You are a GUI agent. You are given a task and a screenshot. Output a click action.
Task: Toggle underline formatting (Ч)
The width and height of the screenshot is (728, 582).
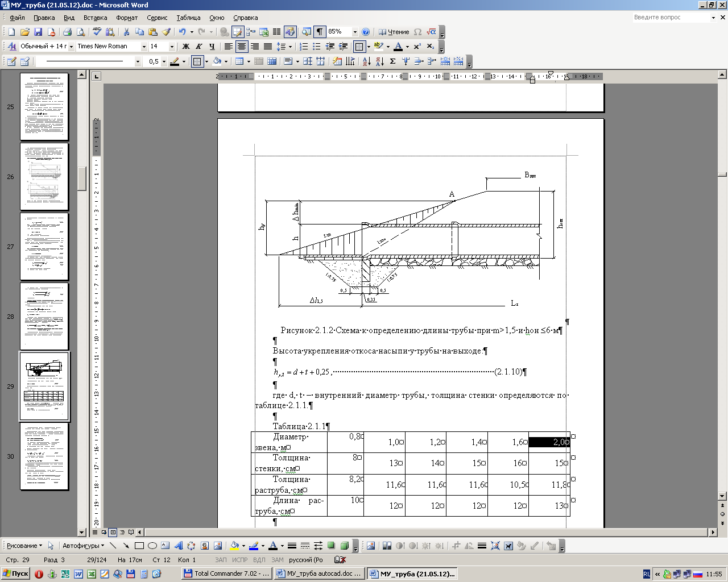(212, 47)
